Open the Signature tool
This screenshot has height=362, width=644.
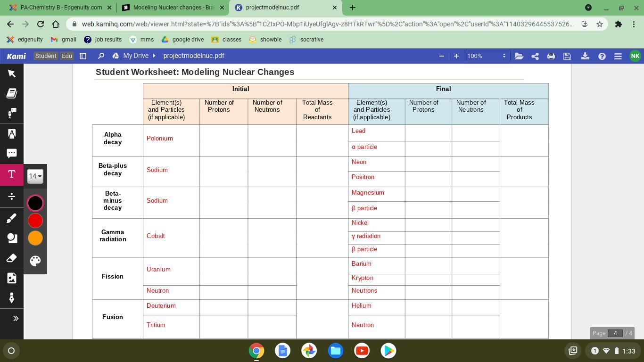12,298
